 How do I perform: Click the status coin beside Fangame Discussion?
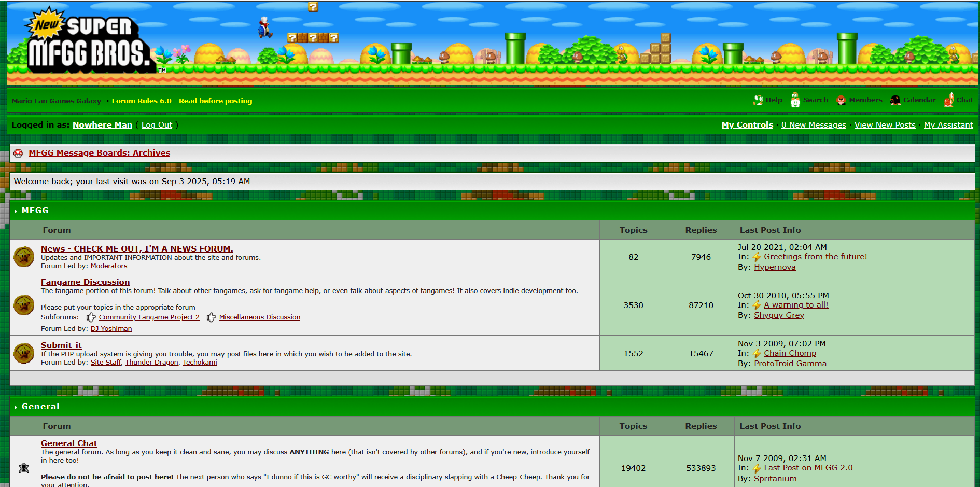coord(24,305)
